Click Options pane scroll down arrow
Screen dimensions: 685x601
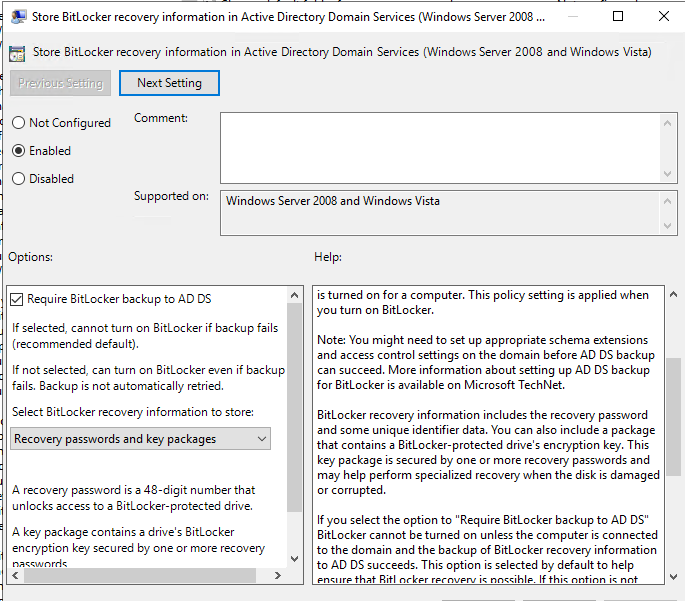[295, 559]
